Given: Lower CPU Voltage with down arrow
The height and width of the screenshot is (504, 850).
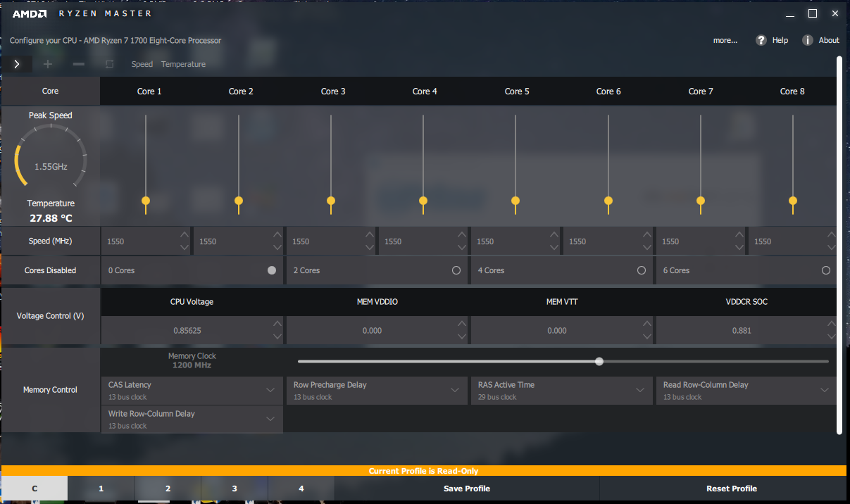Looking at the screenshot, I should point(277,336).
